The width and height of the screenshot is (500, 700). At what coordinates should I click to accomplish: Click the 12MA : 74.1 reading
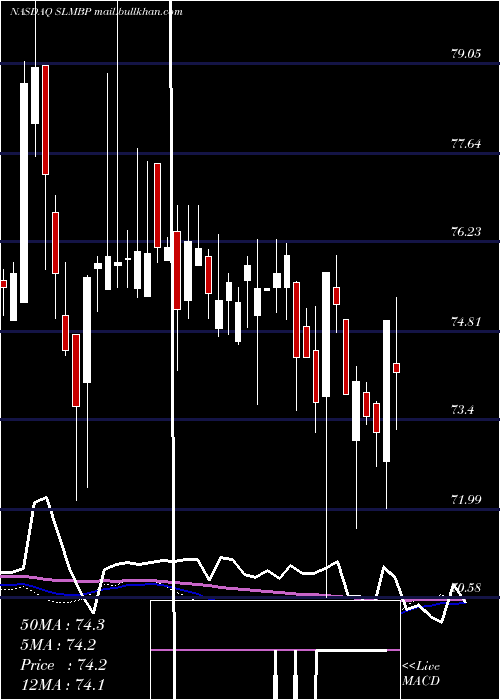62,685
